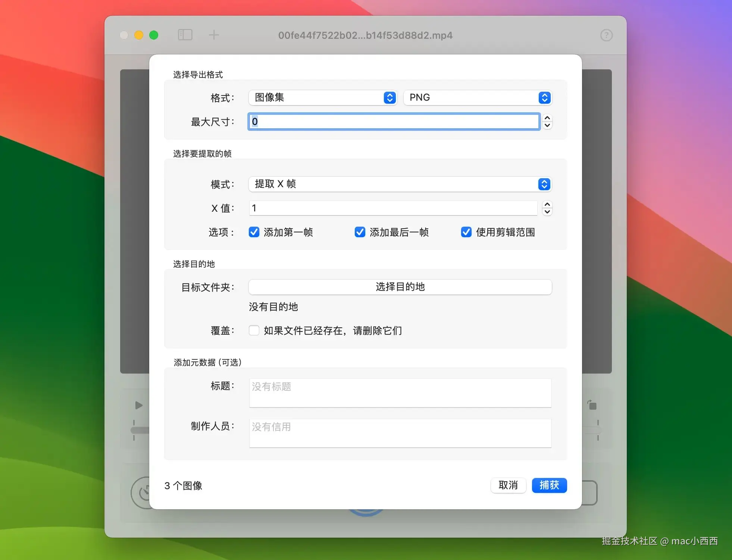Image resolution: width=732 pixels, height=560 pixels.
Task: Click the + new tab icon
Action: click(213, 35)
